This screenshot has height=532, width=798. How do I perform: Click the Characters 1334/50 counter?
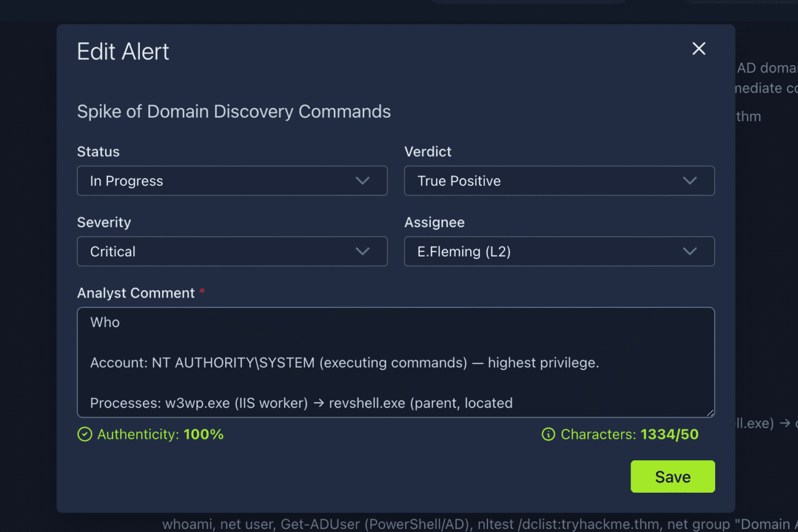pos(629,435)
